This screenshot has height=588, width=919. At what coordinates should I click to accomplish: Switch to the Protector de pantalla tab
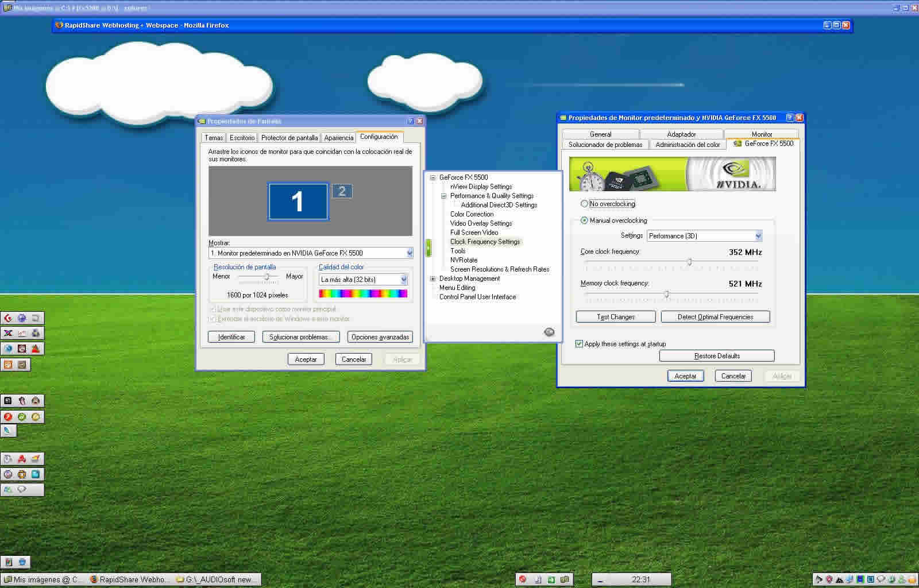(x=289, y=138)
